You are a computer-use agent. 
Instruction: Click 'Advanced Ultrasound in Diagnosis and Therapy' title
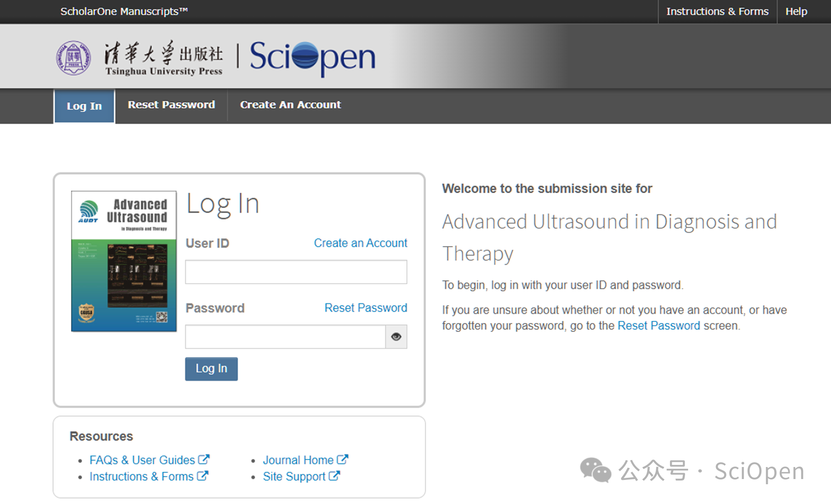pyautogui.click(x=609, y=238)
